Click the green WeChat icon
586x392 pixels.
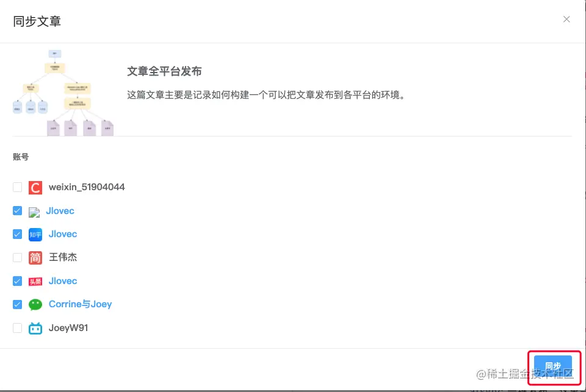pyautogui.click(x=35, y=305)
